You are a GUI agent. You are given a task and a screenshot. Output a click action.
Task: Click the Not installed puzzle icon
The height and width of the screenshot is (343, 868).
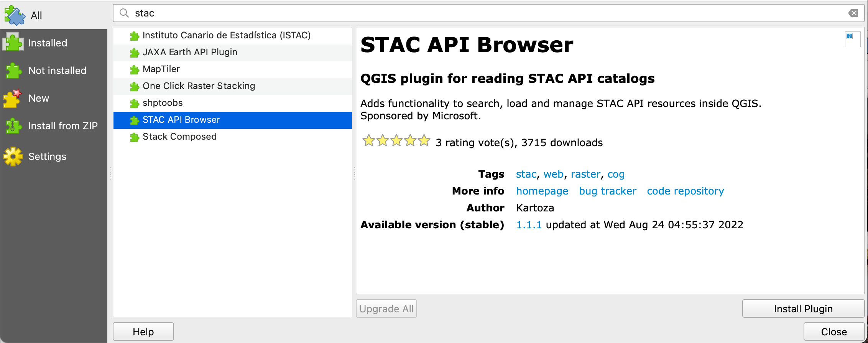coord(13,71)
